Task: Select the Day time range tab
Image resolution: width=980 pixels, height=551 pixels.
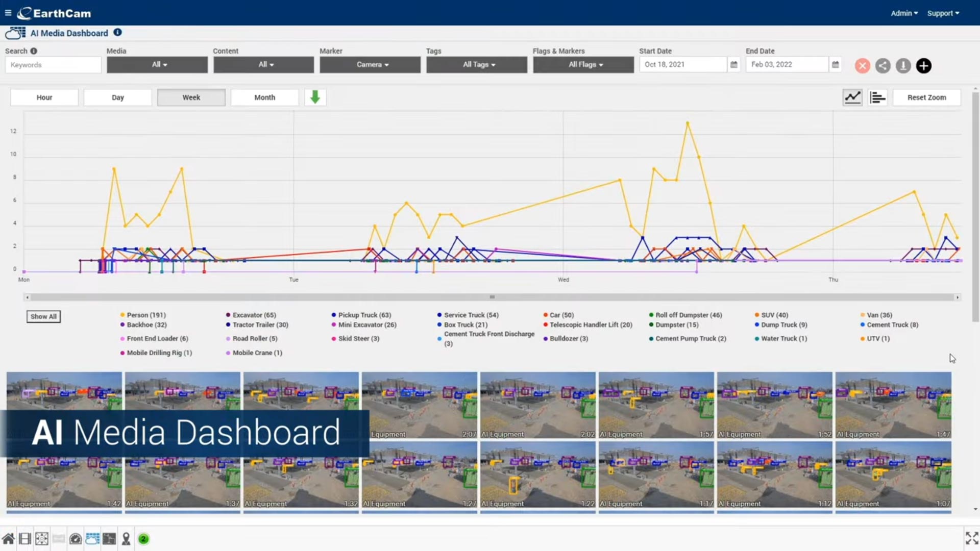Action: pyautogui.click(x=118, y=97)
